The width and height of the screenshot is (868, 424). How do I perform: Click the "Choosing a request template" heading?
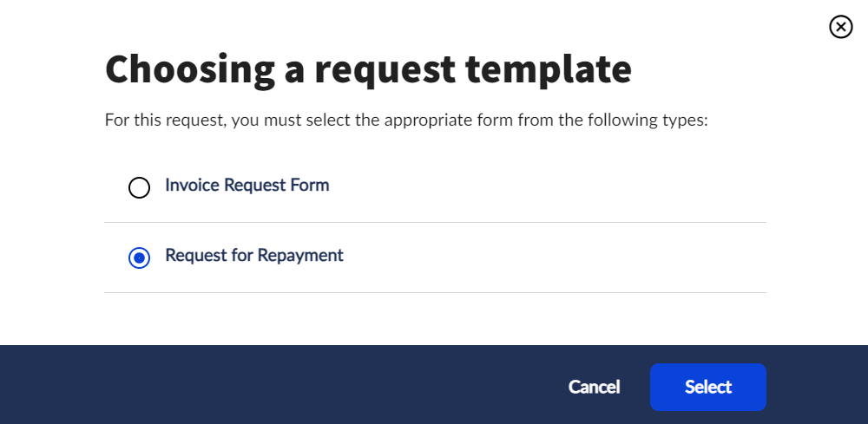click(x=368, y=70)
